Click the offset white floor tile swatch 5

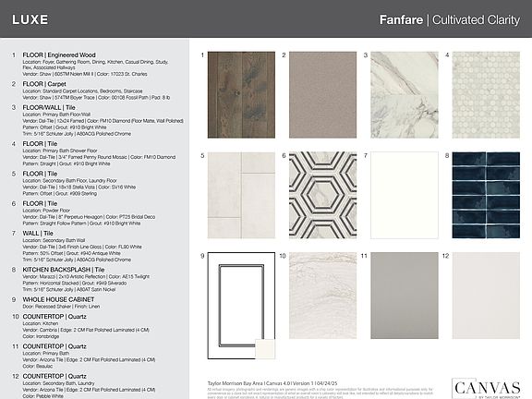[241, 195]
